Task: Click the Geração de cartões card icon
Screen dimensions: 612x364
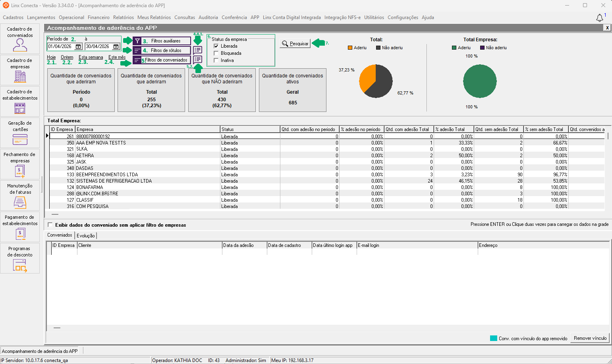Action: pos(20,139)
